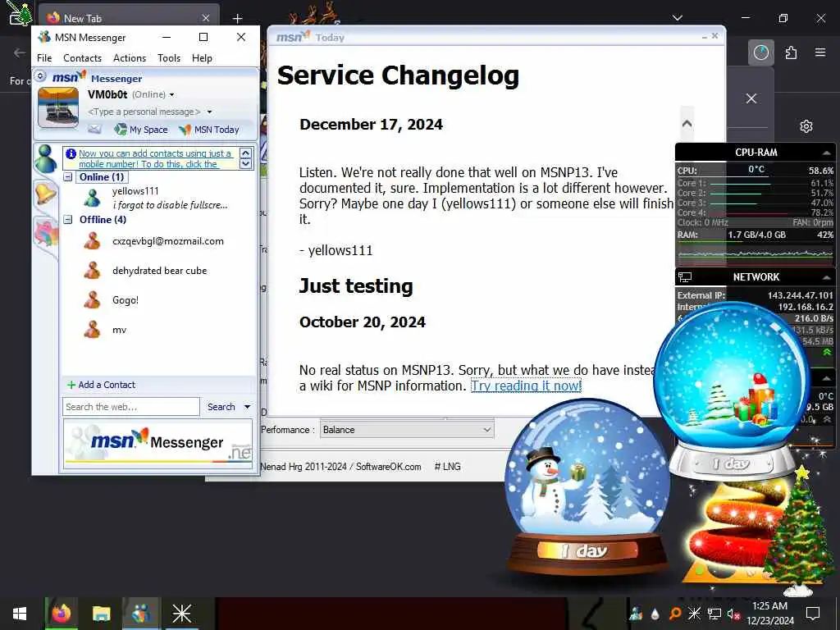Select contact cxzqevbgl@mozmail.com

tap(167, 241)
